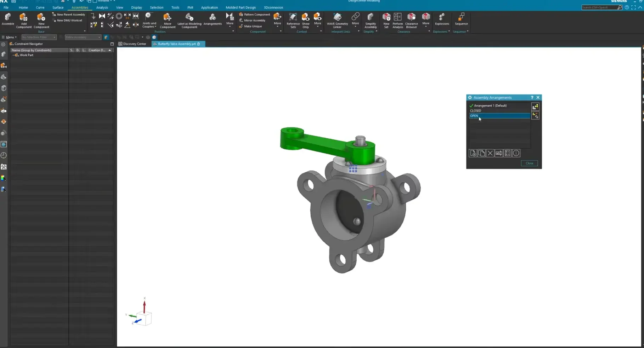Click the New Component icon

click(x=41, y=21)
